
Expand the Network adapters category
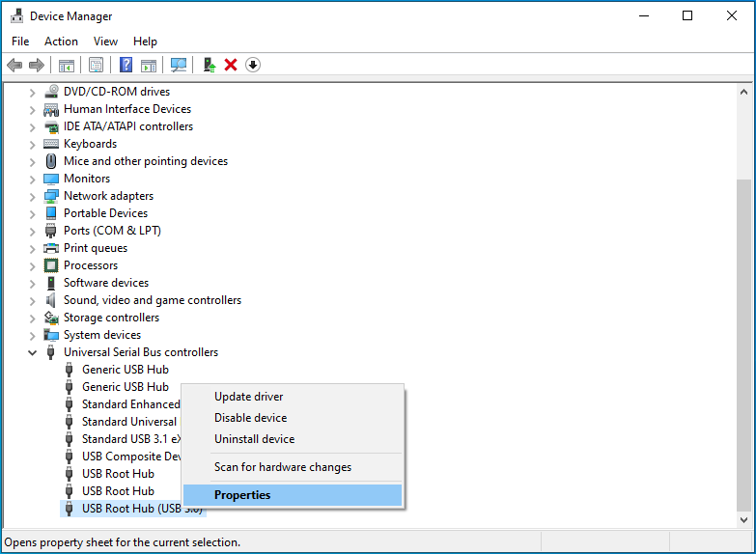coord(32,196)
